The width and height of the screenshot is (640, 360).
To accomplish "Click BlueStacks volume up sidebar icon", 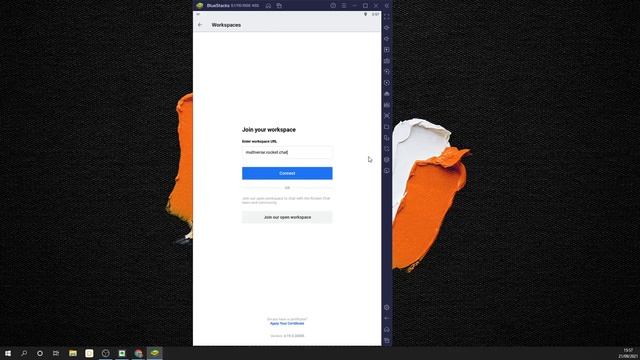I will click(x=387, y=28).
